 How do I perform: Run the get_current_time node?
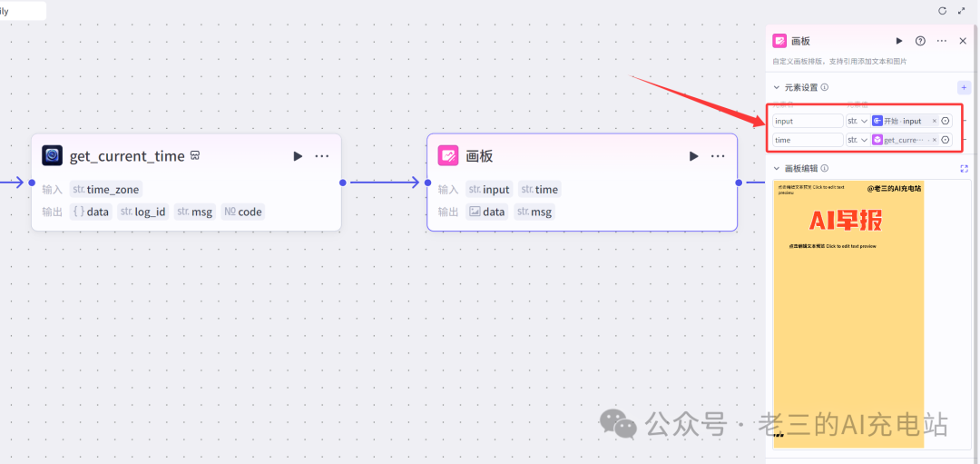298,155
